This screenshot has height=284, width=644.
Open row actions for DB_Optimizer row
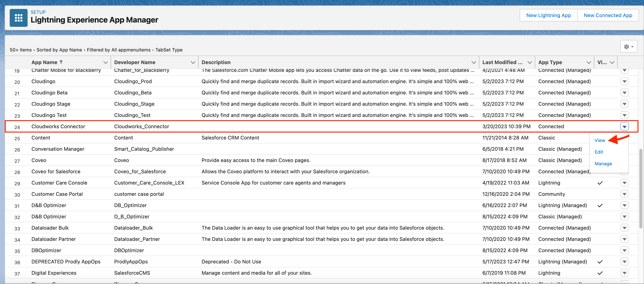click(x=624, y=205)
